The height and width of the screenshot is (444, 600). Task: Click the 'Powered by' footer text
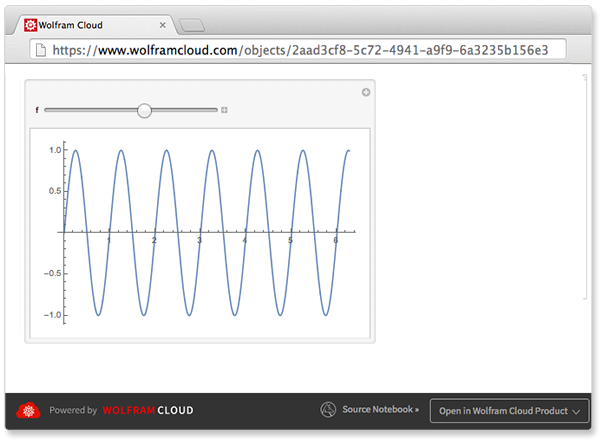click(73, 411)
